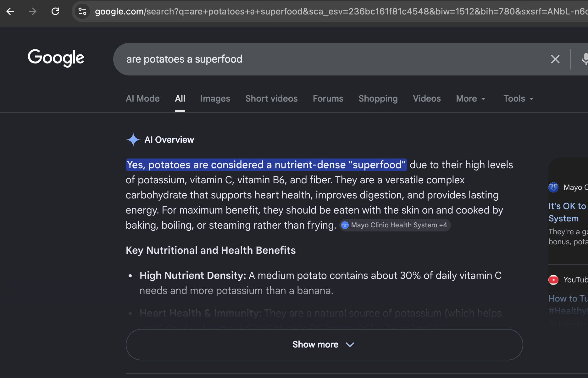Switch to Images tab
588x378 pixels.
[215, 99]
